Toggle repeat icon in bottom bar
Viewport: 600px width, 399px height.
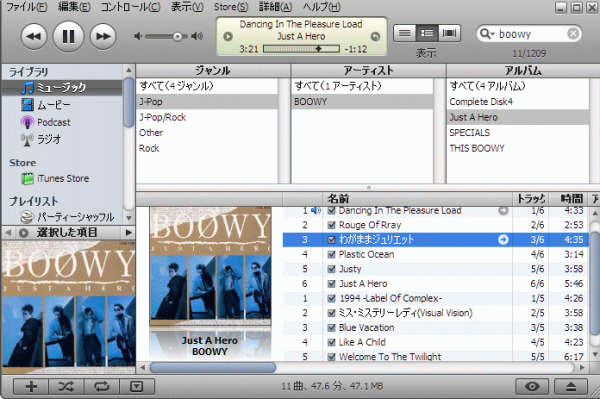(101, 386)
